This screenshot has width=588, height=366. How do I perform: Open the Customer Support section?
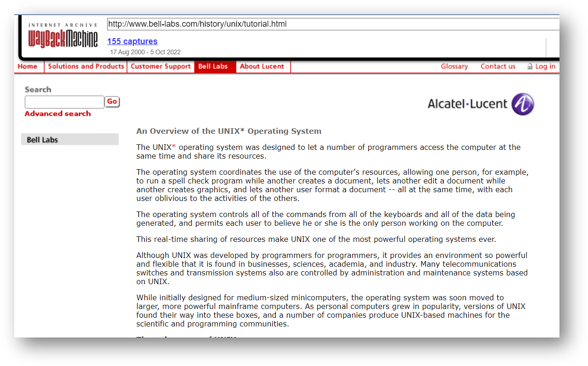tap(160, 66)
